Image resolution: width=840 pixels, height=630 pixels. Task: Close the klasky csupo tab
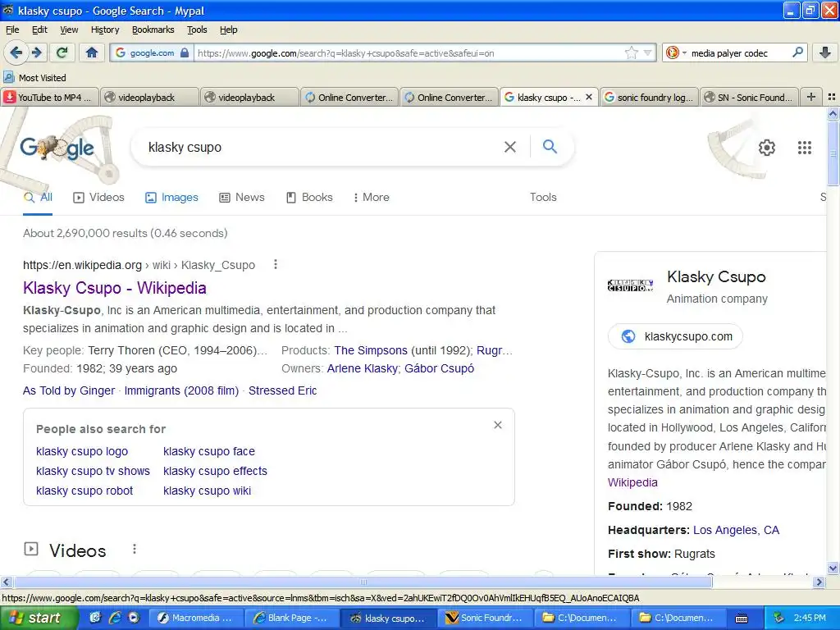pyautogui.click(x=589, y=97)
